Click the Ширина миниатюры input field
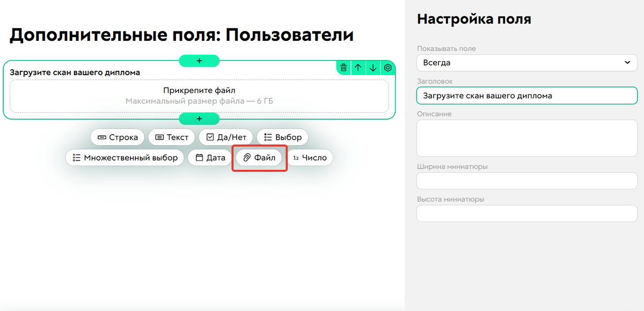 (526, 180)
